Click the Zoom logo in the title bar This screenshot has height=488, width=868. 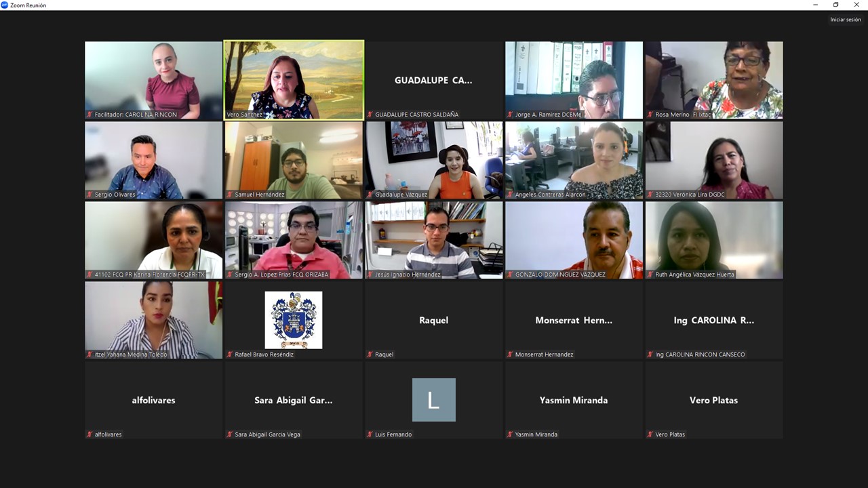(5, 5)
